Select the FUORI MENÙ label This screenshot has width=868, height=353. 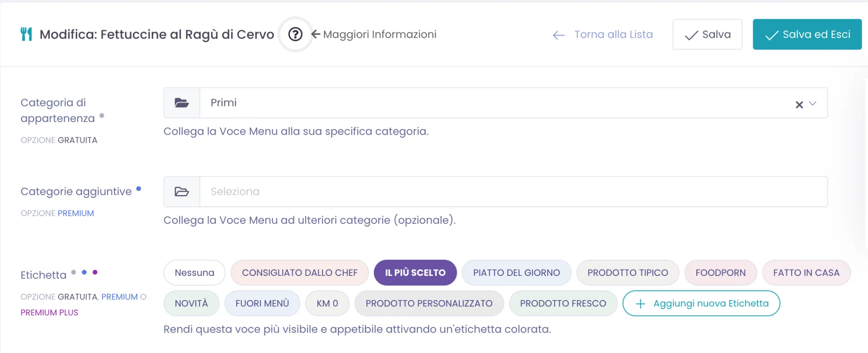tap(262, 303)
